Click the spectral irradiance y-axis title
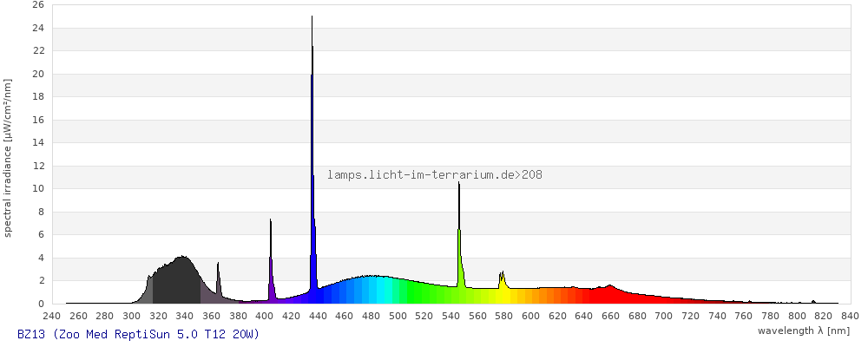 point(8,157)
